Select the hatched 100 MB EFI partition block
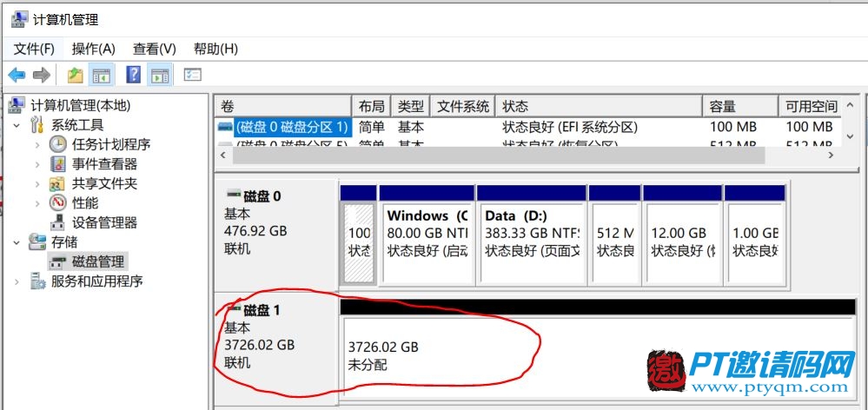The image size is (868, 410). coord(359,242)
